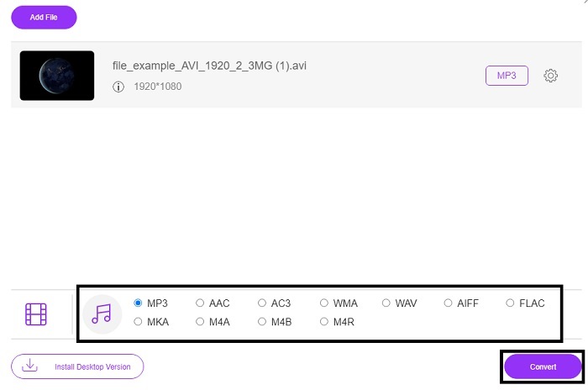Click the info icon beside 1920*1080
588x390 pixels.
(x=118, y=86)
